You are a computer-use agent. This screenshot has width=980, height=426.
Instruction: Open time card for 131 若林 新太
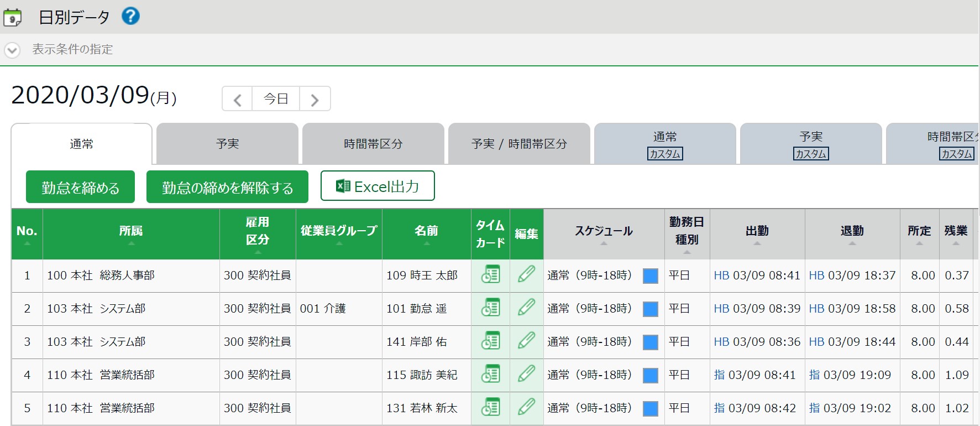point(490,408)
